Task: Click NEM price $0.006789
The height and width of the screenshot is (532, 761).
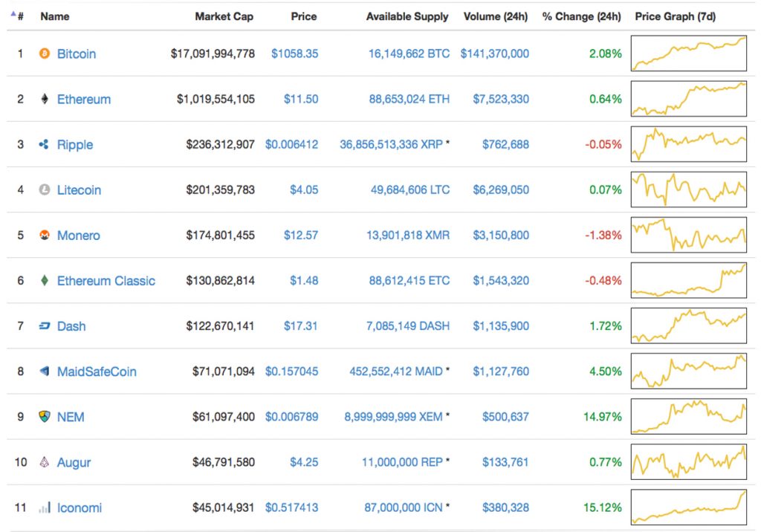Action: pos(291,417)
